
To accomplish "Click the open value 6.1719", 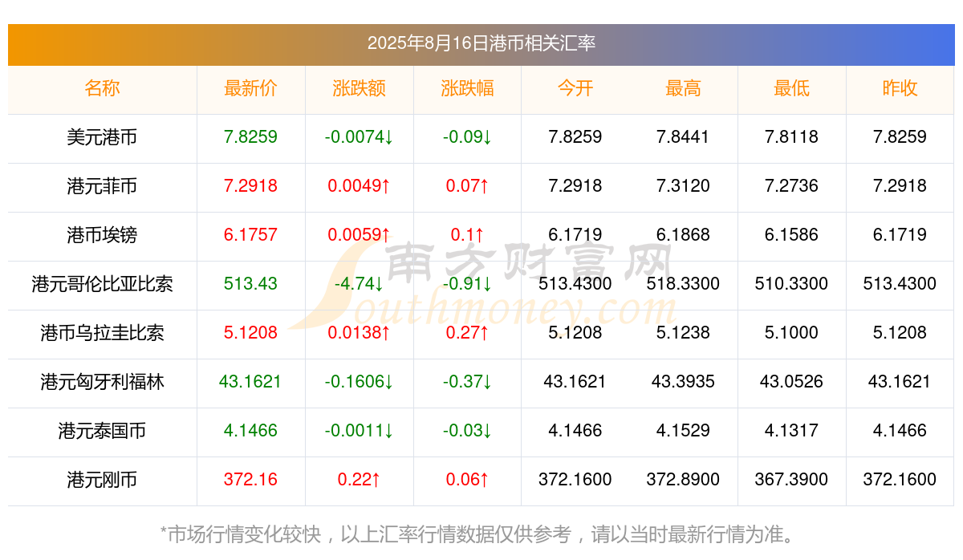I will pos(575,235).
